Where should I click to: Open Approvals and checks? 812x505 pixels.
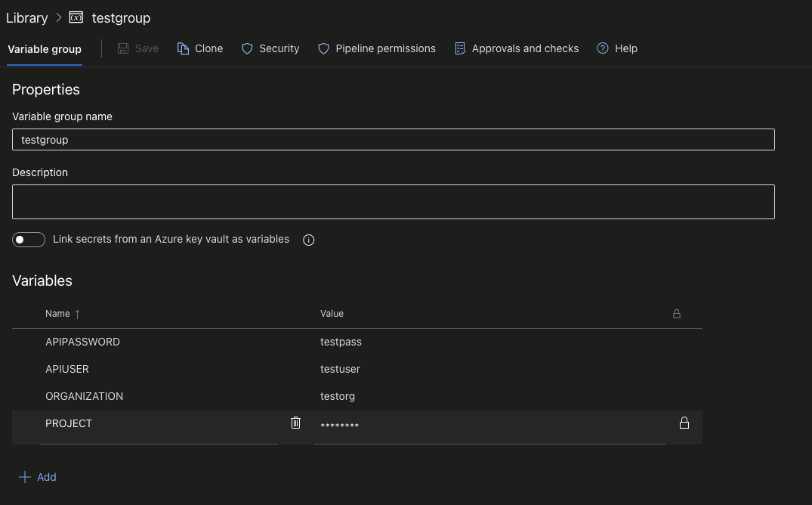pos(517,48)
